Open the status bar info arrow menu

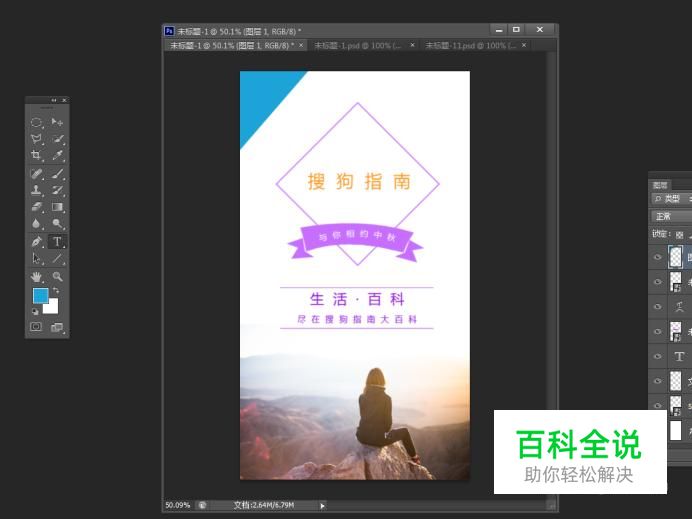322,506
